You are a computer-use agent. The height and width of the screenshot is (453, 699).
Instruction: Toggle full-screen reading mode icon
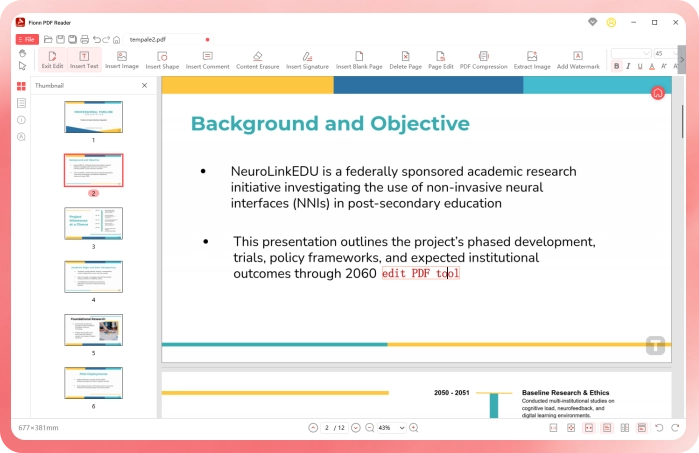[642, 428]
